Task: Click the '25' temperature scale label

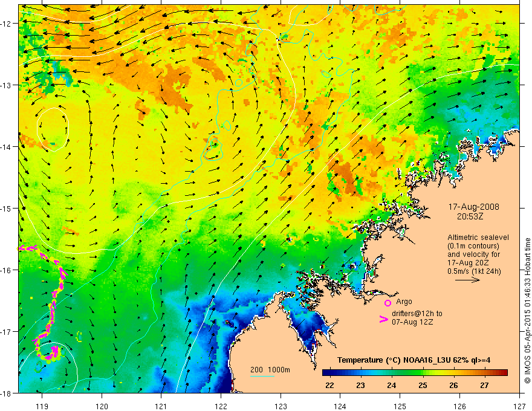Action: (x=423, y=385)
